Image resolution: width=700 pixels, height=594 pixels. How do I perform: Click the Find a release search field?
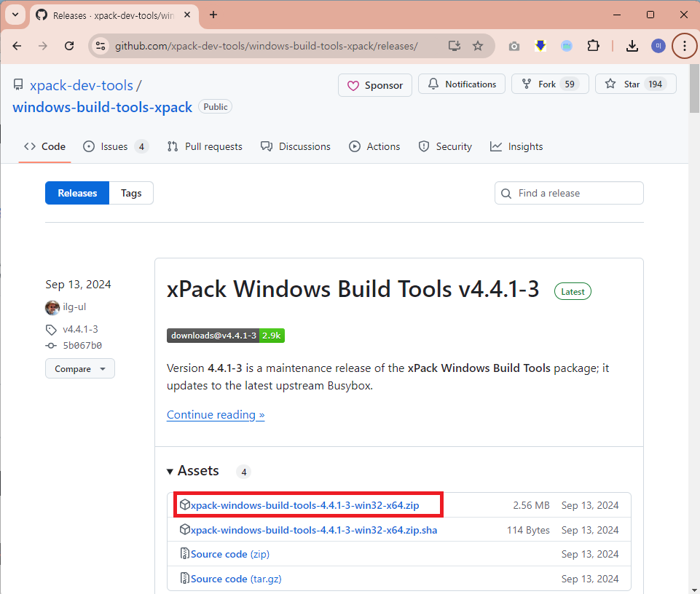click(569, 193)
